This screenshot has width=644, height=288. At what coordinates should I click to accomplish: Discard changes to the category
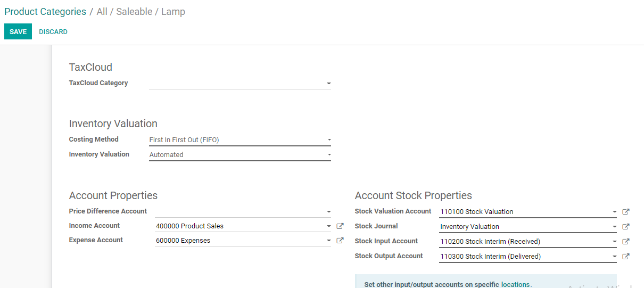point(53,32)
